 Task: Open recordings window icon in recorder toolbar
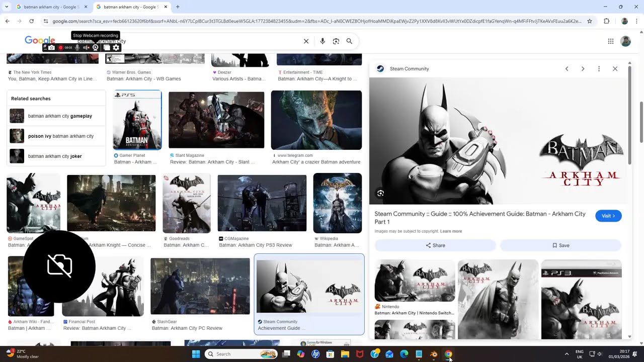[107, 48]
